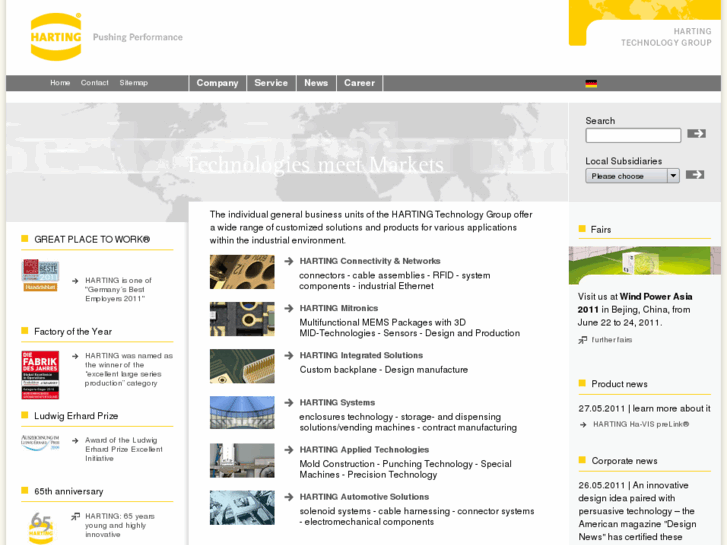The width and height of the screenshot is (727, 545).
Task: Open the News menu
Action: point(316,83)
